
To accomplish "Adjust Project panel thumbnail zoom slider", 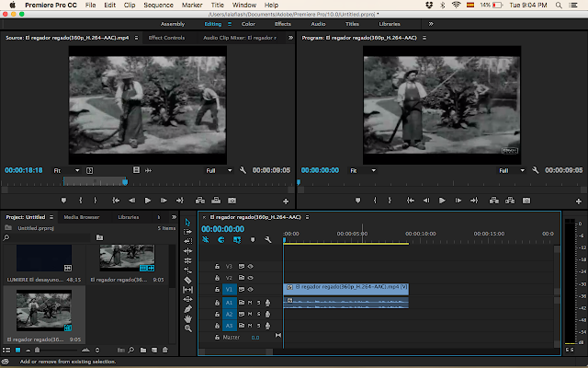I will pos(37,350).
